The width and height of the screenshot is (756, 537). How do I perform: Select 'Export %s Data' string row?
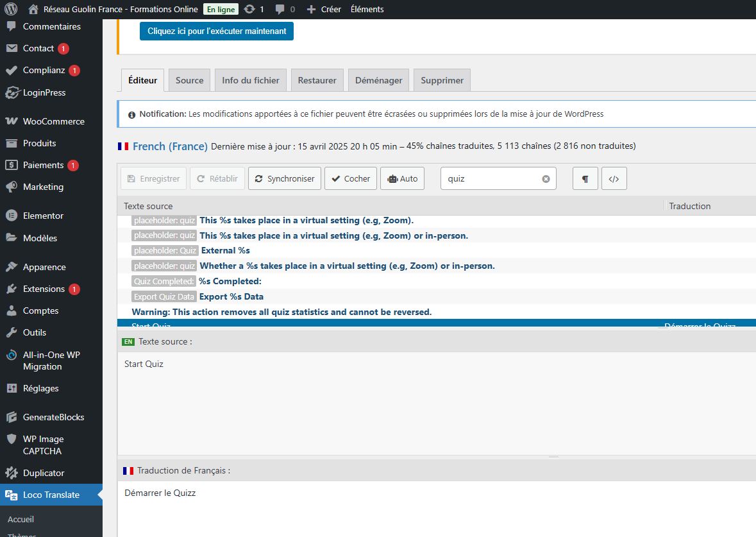(x=231, y=296)
